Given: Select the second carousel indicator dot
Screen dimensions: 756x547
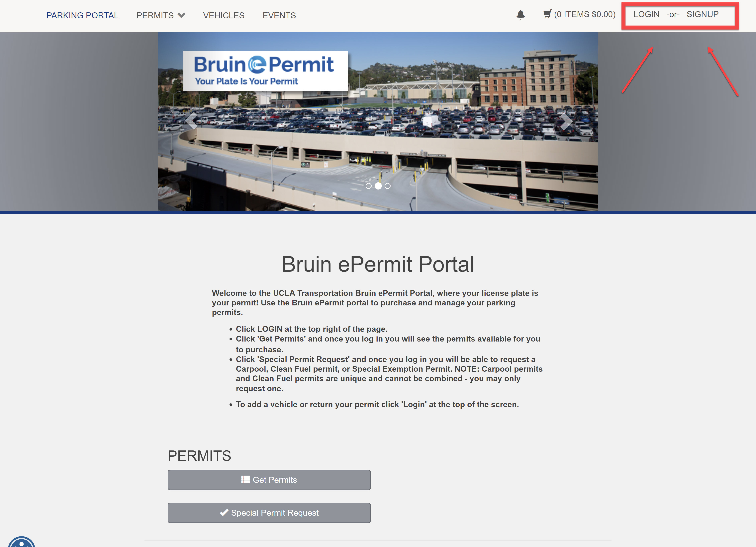Looking at the screenshot, I should pos(379,186).
